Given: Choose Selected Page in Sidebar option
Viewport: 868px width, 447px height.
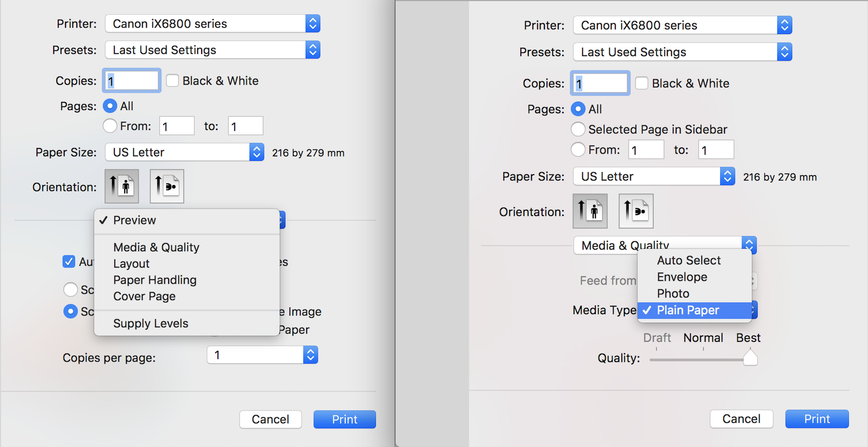Looking at the screenshot, I should coord(578,129).
